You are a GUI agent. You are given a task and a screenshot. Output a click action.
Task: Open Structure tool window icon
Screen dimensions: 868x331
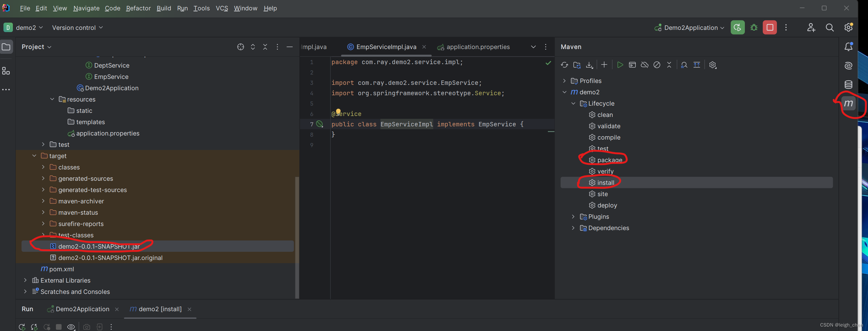pos(6,71)
